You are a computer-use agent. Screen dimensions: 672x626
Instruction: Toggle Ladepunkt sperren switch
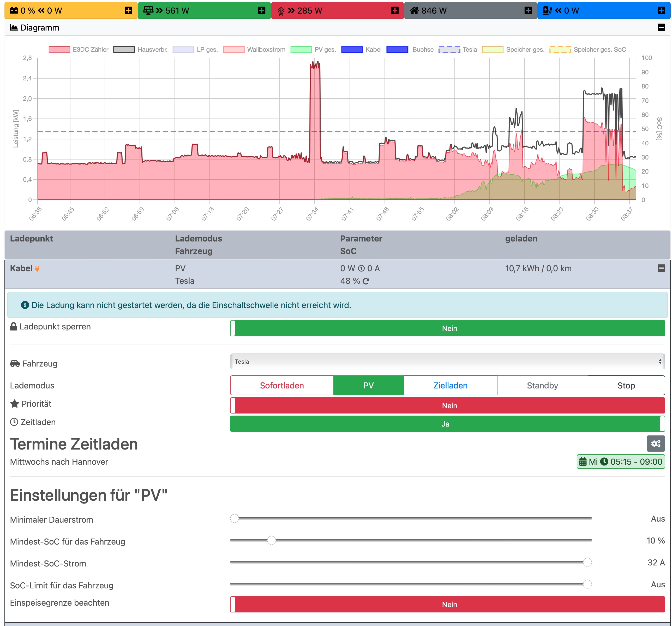point(447,328)
